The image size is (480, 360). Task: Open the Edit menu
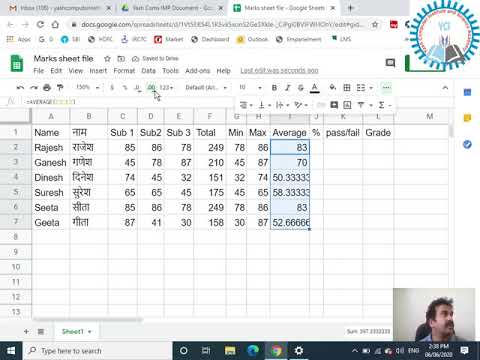tap(56, 71)
